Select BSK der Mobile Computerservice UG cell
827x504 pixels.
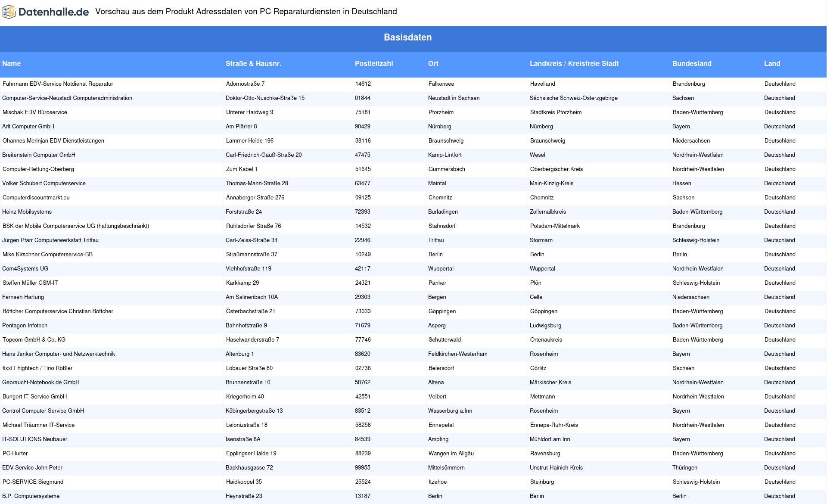coord(76,226)
